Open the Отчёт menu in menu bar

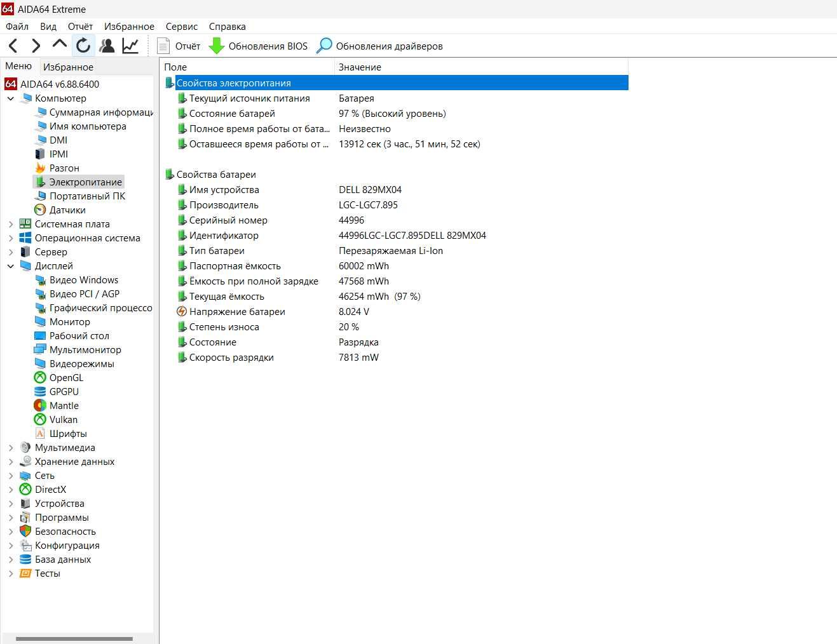click(x=80, y=26)
